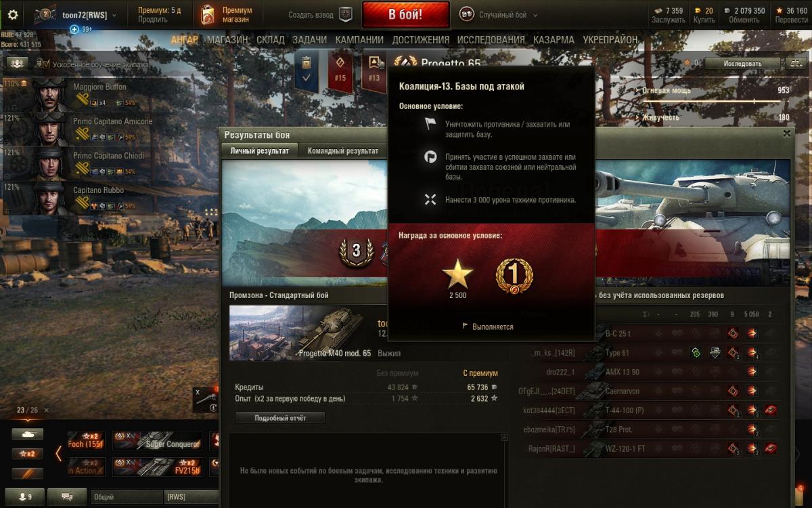Click the Исследовать button

(x=742, y=64)
